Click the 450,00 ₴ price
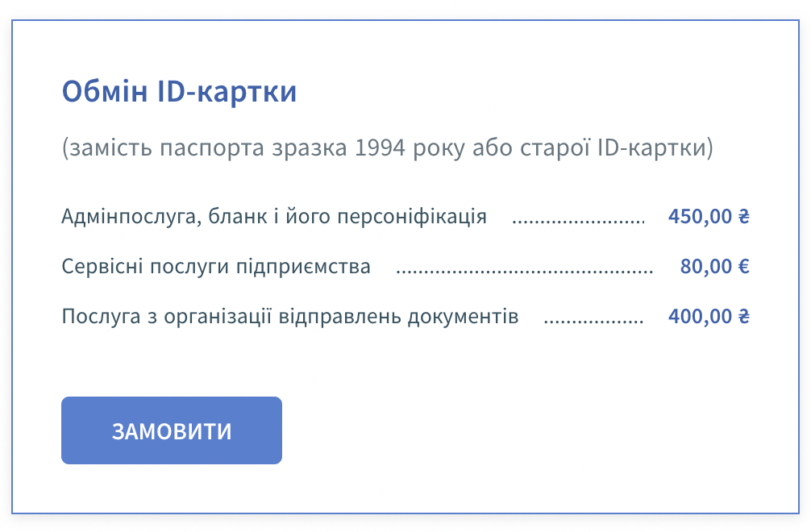Screen dimensions: 811x532 (x=709, y=216)
